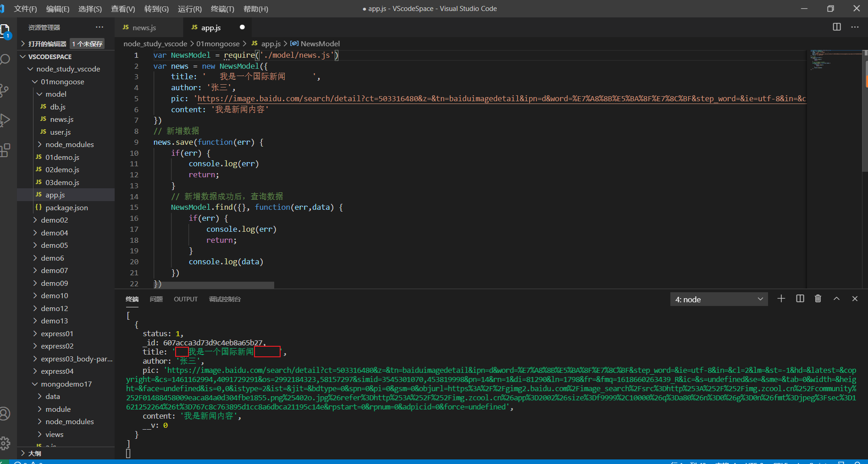Click the editor minimap preview

[x=835, y=60]
